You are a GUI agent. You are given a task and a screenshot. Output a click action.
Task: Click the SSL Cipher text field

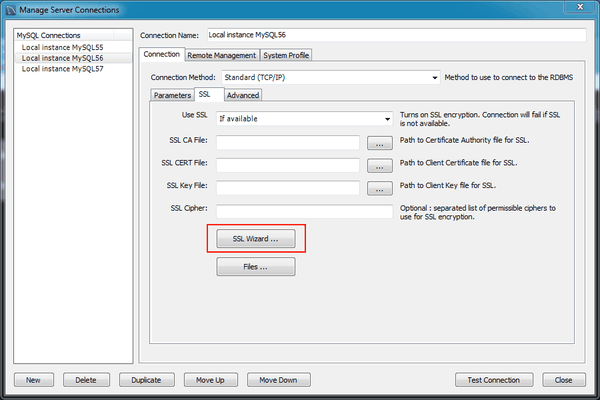click(304, 211)
